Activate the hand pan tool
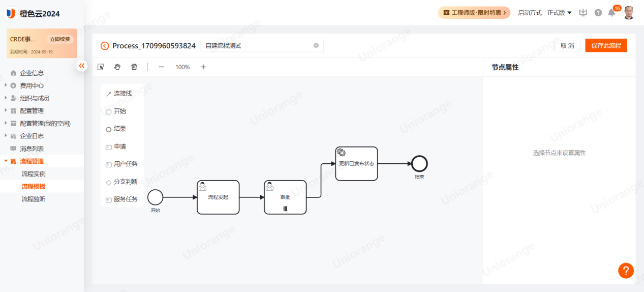Screen dimensions: 644x292 click(x=117, y=67)
